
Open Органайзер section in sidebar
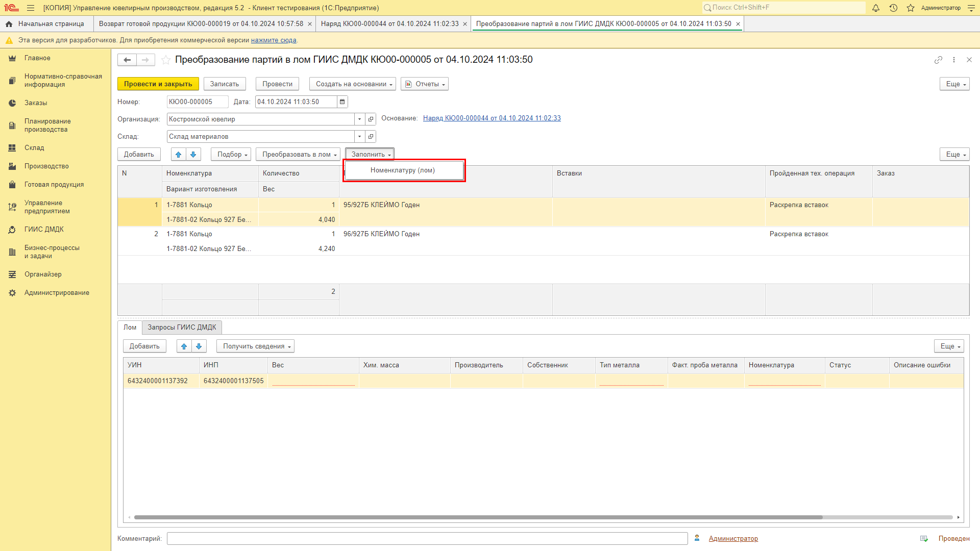(x=43, y=274)
